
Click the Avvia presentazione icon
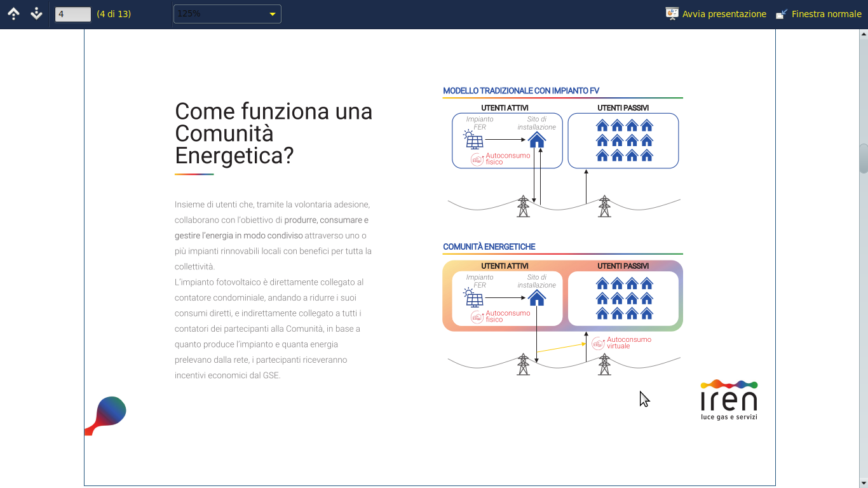[x=672, y=14]
